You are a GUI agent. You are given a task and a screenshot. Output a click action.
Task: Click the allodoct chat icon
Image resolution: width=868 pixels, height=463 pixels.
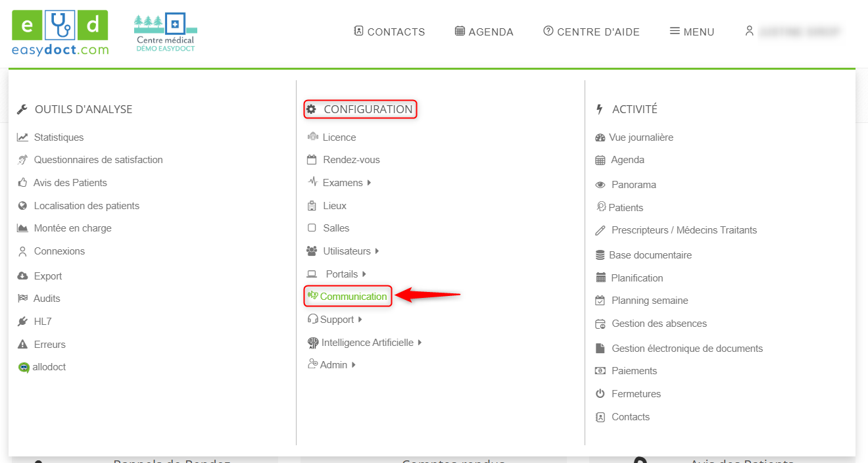point(24,368)
